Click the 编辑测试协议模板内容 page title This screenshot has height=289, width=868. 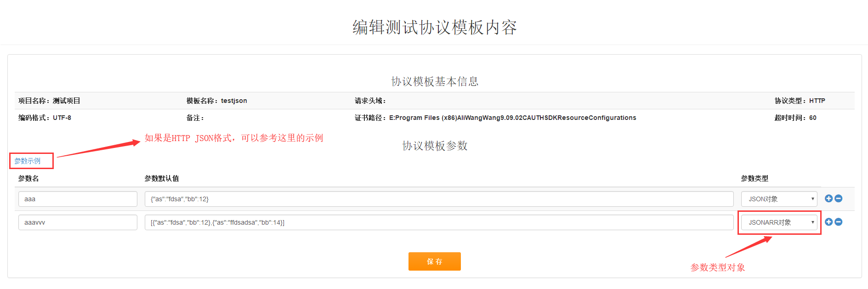[435, 27]
